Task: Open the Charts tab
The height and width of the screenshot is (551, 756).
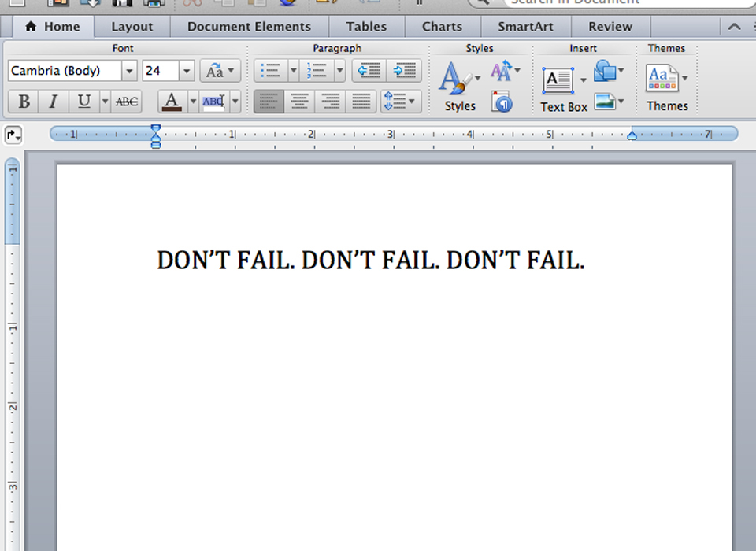Action: tap(442, 27)
